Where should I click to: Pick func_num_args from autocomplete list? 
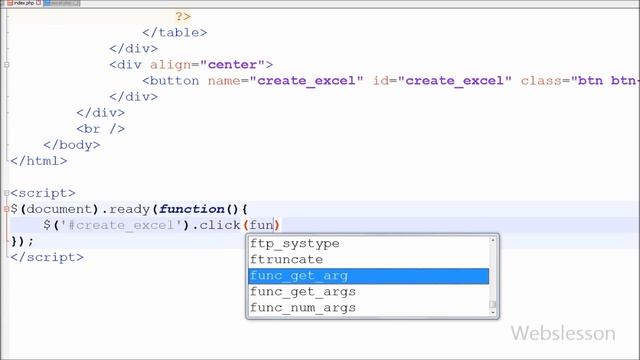click(369, 308)
